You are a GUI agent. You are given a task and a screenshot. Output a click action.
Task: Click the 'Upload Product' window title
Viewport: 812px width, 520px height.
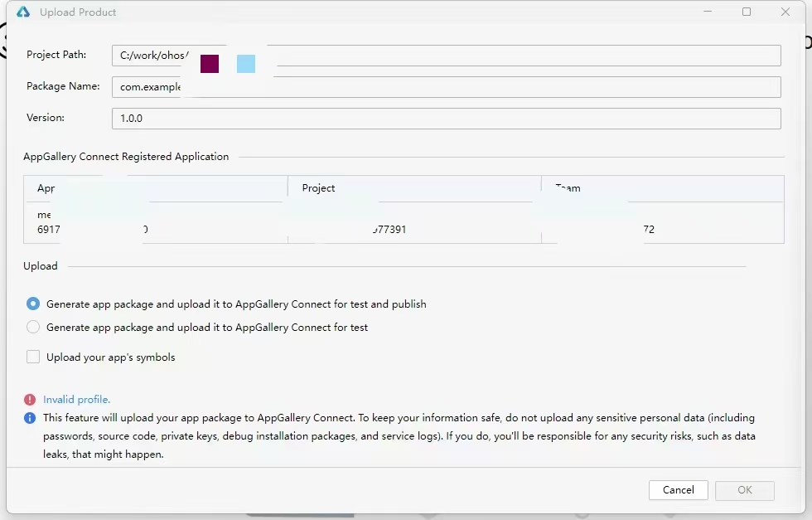[78, 12]
